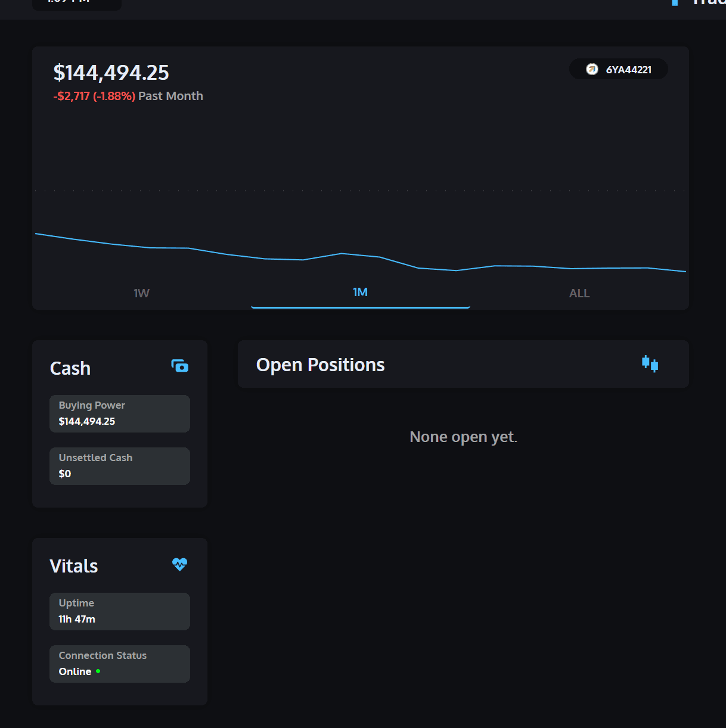Screen dimensions: 726x728
Task: Click the $144,494.25 account balance heading
Action: pos(111,73)
